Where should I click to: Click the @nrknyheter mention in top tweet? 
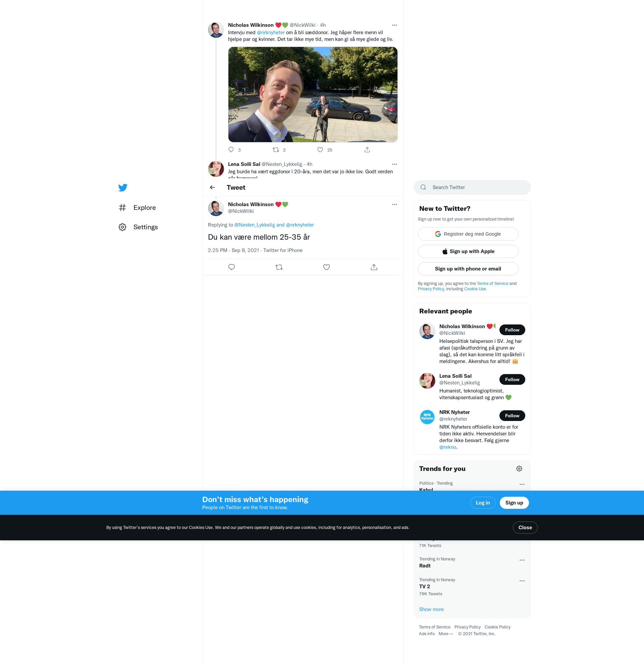point(271,33)
